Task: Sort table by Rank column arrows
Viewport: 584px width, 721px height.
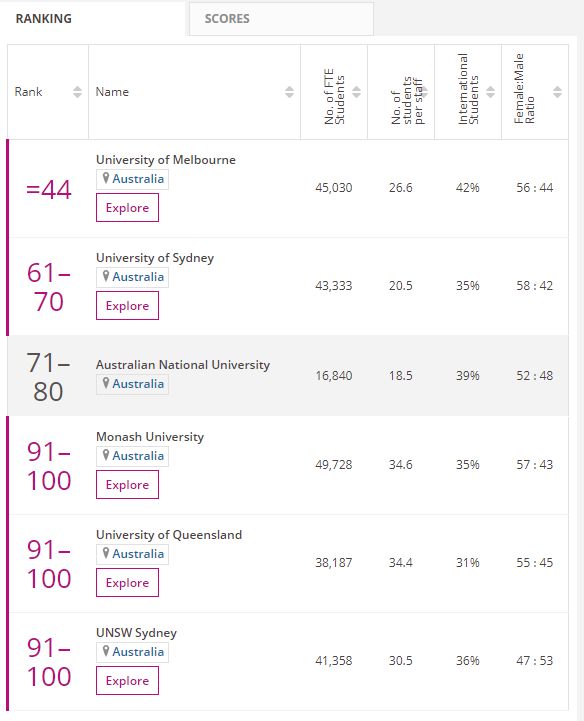Action: (x=77, y=92)
